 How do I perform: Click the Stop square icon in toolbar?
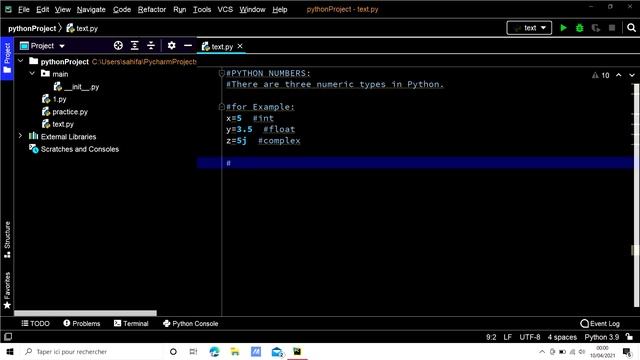(611, 28)
